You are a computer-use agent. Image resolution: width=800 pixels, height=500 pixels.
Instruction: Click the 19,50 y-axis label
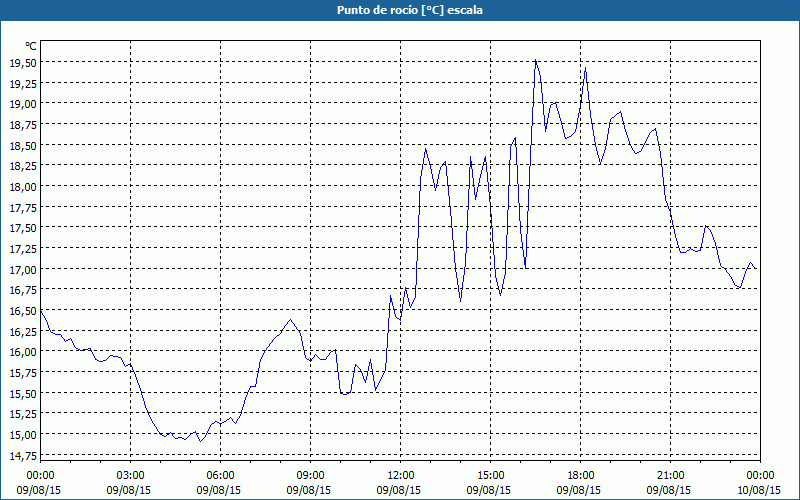pos(23,62)
